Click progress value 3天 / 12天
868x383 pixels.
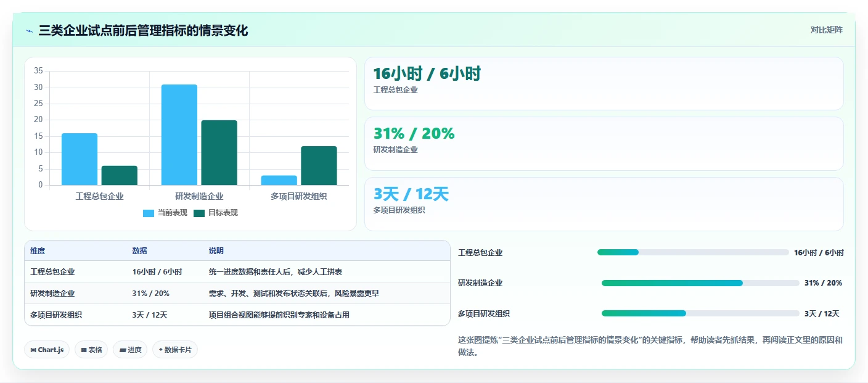click(822, 314)
